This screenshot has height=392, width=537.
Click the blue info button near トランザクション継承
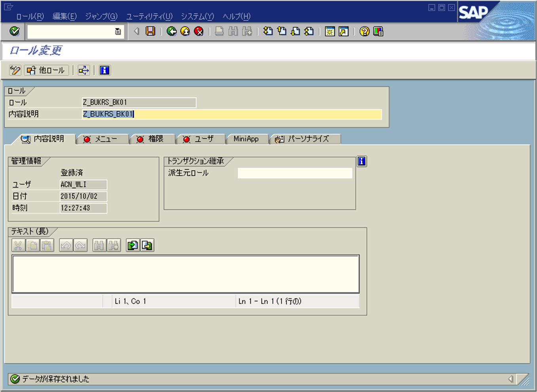[x=361, y=161]
